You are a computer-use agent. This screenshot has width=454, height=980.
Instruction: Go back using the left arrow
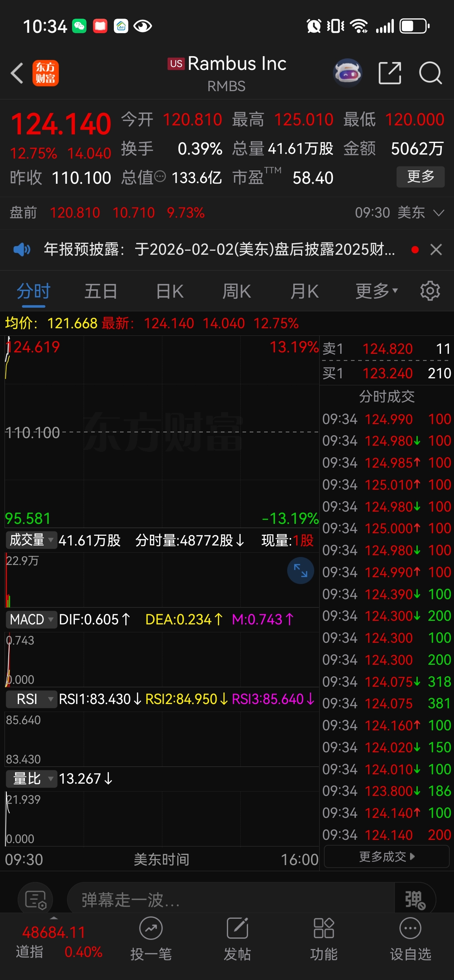[17, 73]
